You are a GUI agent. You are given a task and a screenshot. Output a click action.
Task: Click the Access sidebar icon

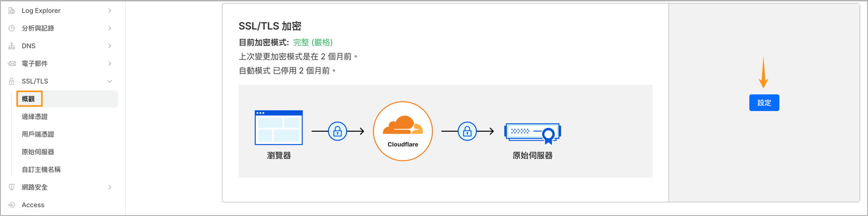12,205
